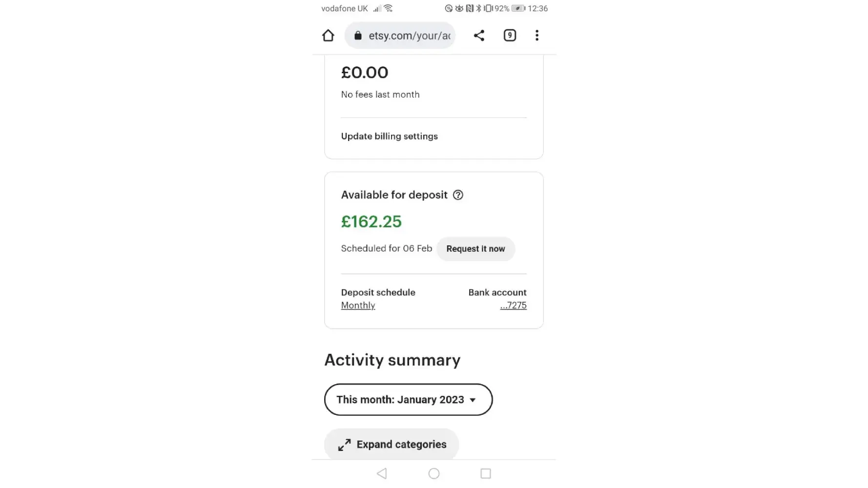Viewport: 868px width, 488px height.
Task: Change the Monthly deposit schedule link
Action: coord(358,305)
